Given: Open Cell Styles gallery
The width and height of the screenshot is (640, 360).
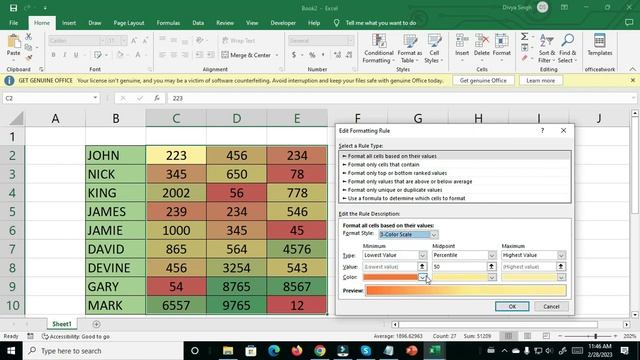Looking at the screenshot, I should tap(434, 49).
